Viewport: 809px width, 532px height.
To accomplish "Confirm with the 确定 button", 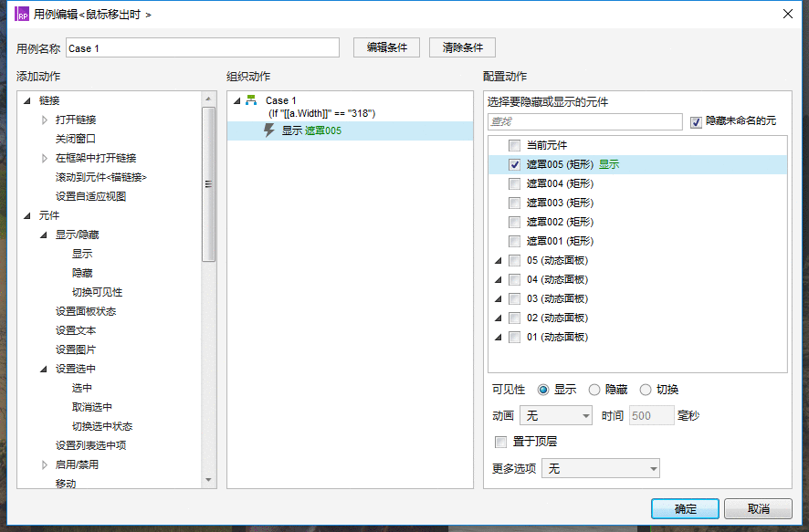I will click(x=685, y=509).
